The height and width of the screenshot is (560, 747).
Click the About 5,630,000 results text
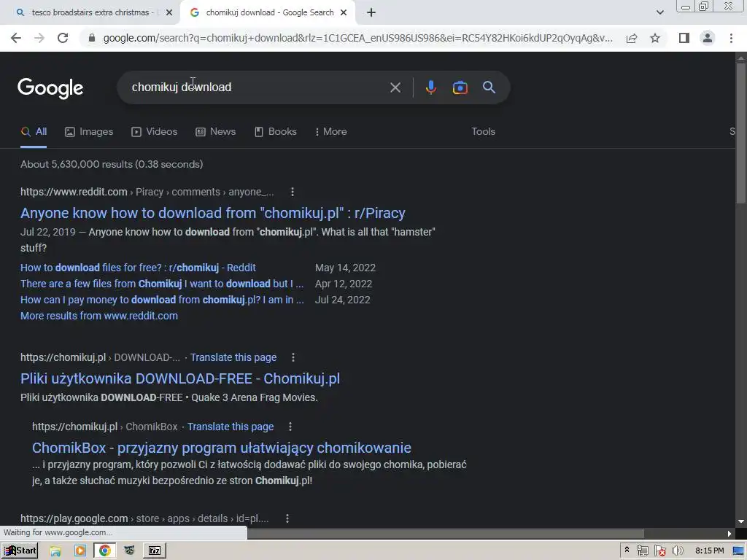coord(112,164)
